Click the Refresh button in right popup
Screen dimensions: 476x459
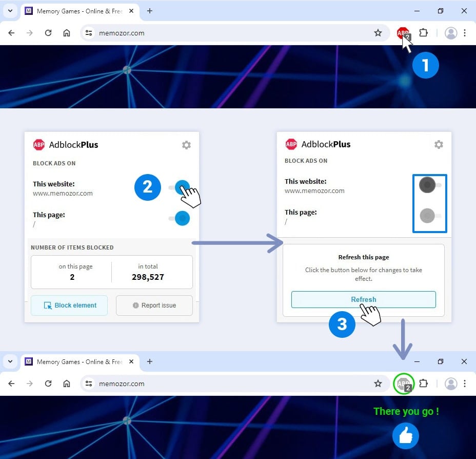[363, 300]
